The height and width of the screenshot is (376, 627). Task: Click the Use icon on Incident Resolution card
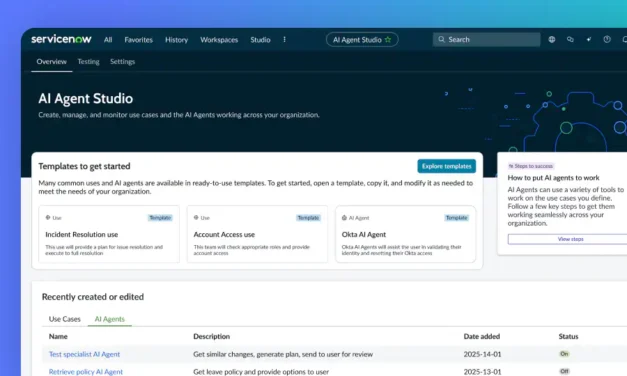[48, 218]
